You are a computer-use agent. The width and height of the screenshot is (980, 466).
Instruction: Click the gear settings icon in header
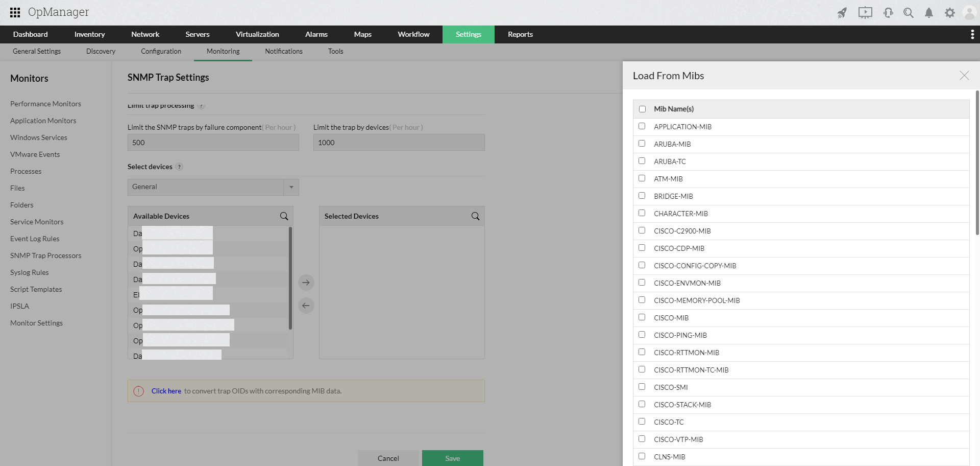[950, 13]
